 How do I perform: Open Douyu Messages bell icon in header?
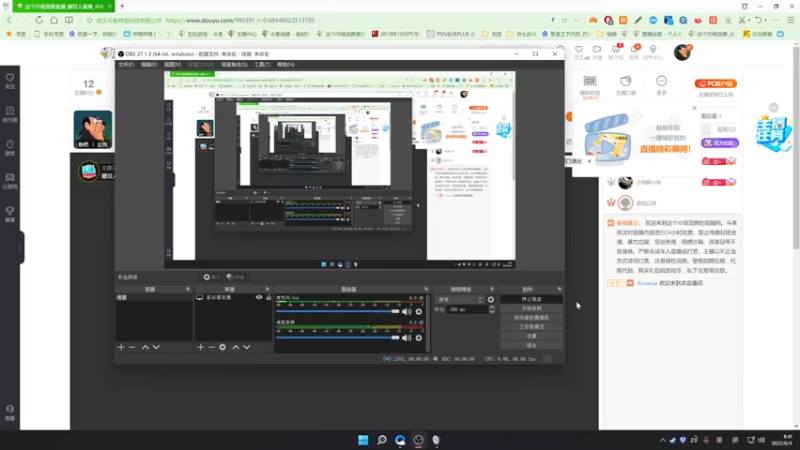pos(634,52)
